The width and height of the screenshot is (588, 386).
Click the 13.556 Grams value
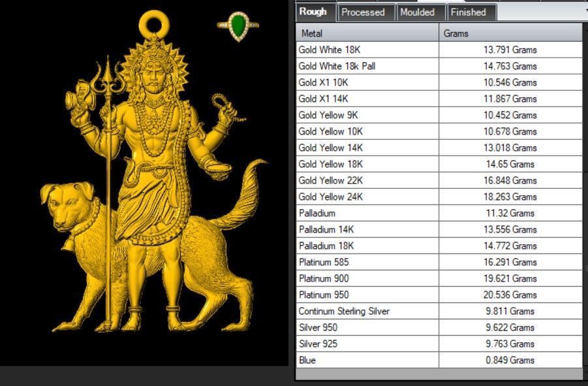click(x=510, y=229)
